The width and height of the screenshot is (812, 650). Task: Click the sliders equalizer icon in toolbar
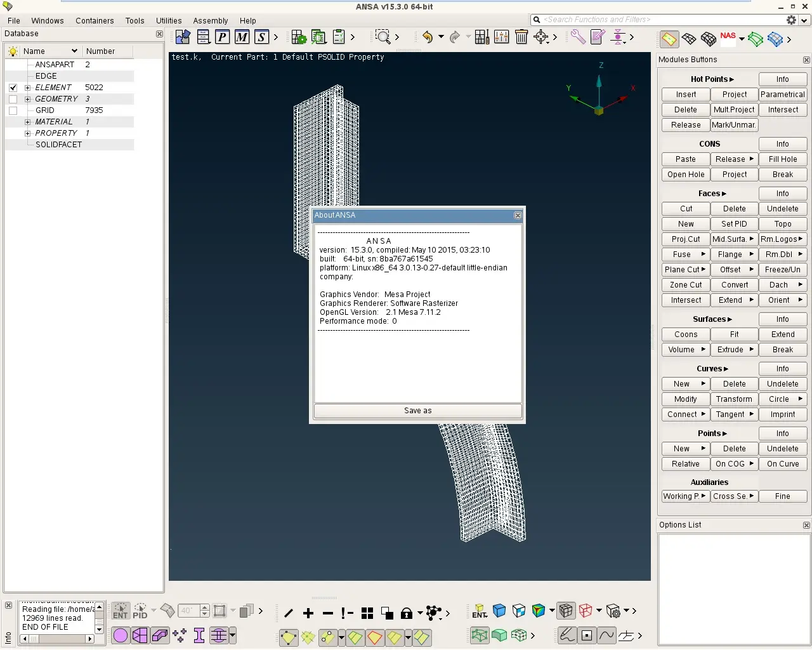[x=501, y=37]
